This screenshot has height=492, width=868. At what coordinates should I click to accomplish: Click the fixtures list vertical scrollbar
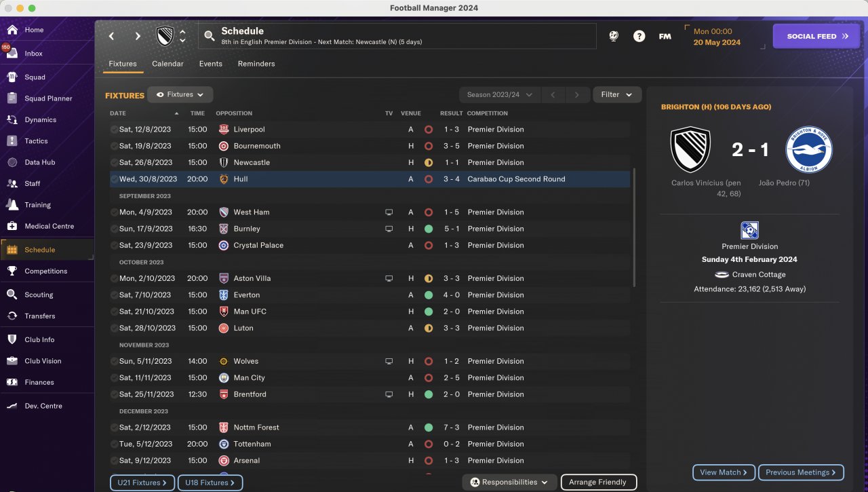tap(635, 227)
